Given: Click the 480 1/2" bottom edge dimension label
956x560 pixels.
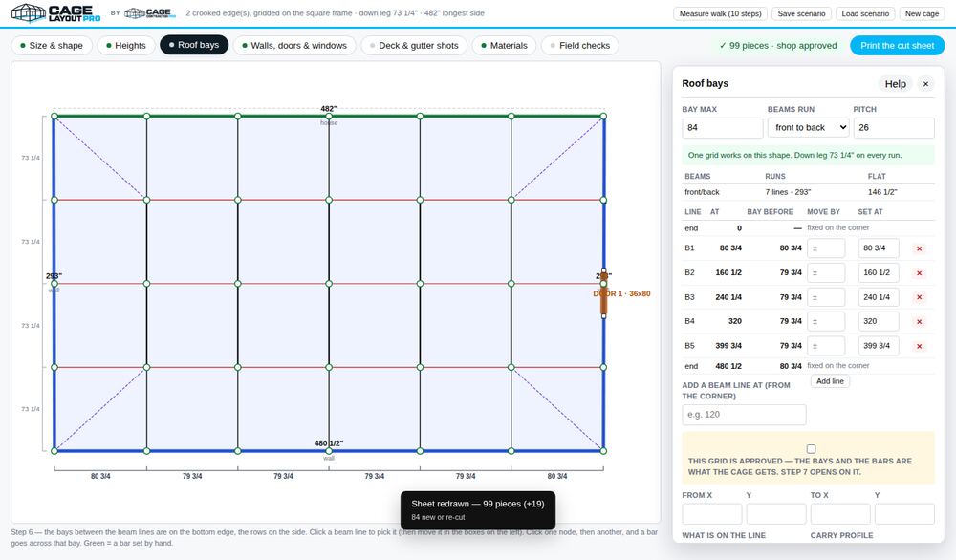Looking at the screenshot, I should [x=329, y=443].
